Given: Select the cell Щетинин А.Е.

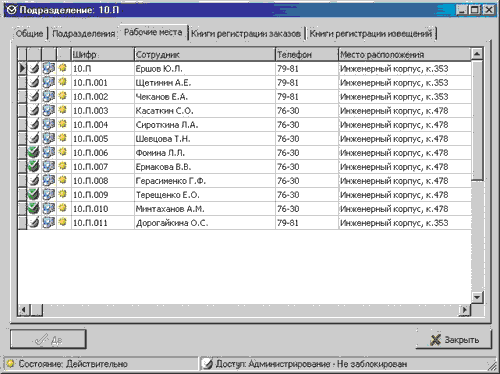Looking at the screenshot, I should 205,83.
